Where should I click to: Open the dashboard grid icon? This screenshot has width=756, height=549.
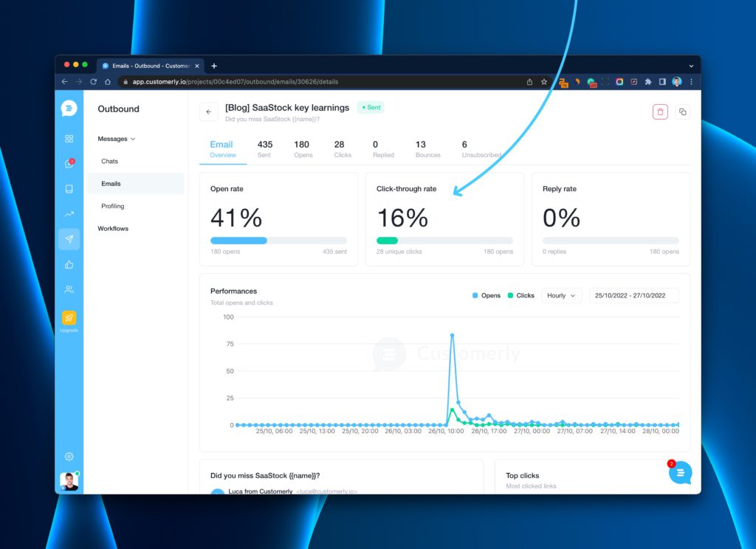click(x=69, y=139)
